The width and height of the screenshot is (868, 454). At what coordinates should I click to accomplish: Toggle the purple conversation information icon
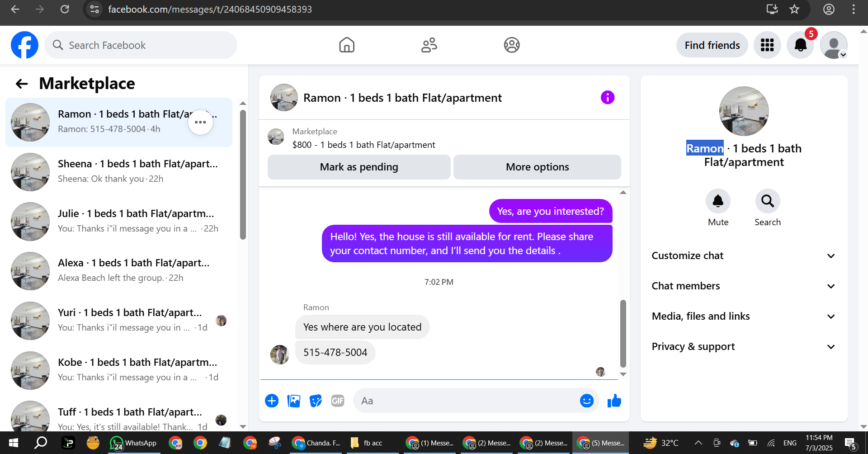[x=608, y=97]
